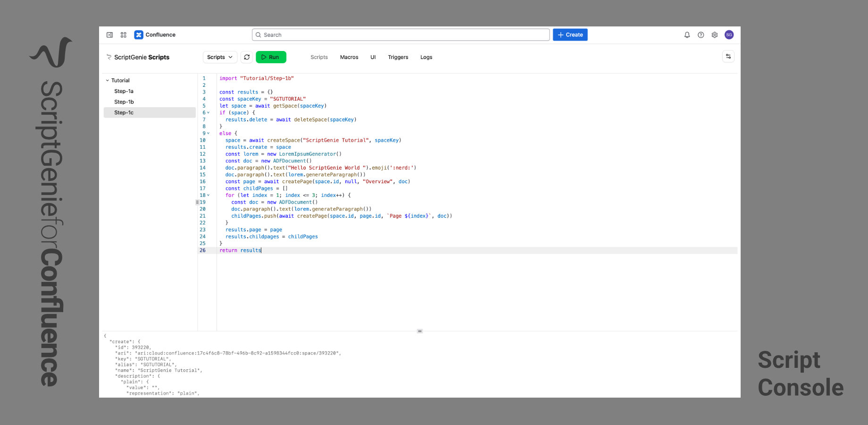Open the SG user avatar menu

pos(729,35)
